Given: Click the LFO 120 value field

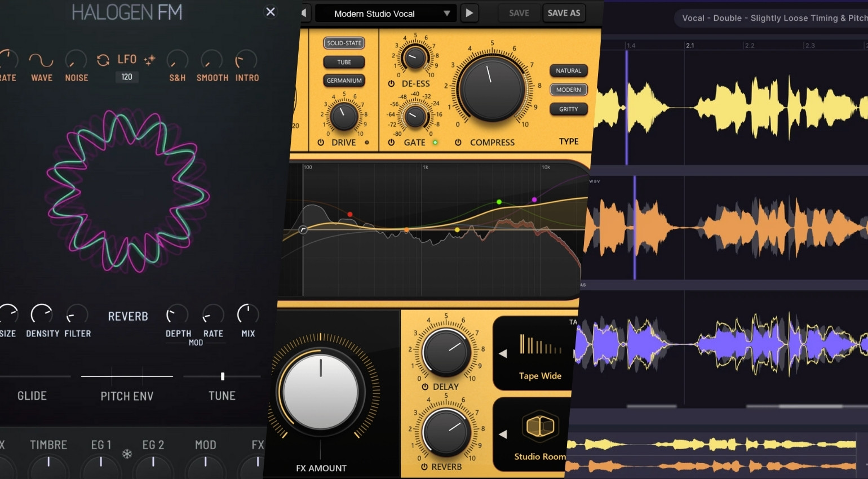Looking at the screenshot, I should tap(127, 77).
